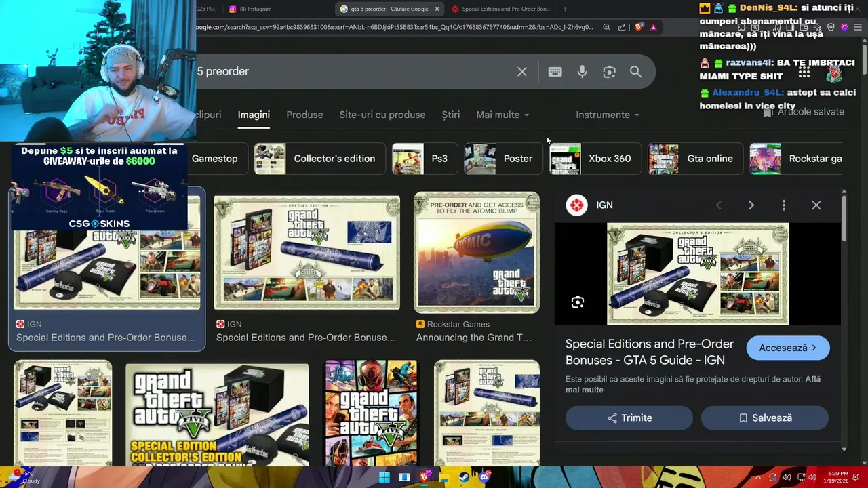This screenshot has width=868, height=488.
Task: Expand the Instrumente tools dropdown
Action: point(608,115)
